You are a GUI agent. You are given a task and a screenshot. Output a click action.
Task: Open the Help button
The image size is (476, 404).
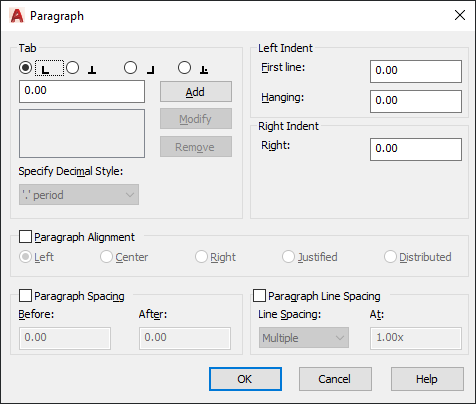pos(427,379)
